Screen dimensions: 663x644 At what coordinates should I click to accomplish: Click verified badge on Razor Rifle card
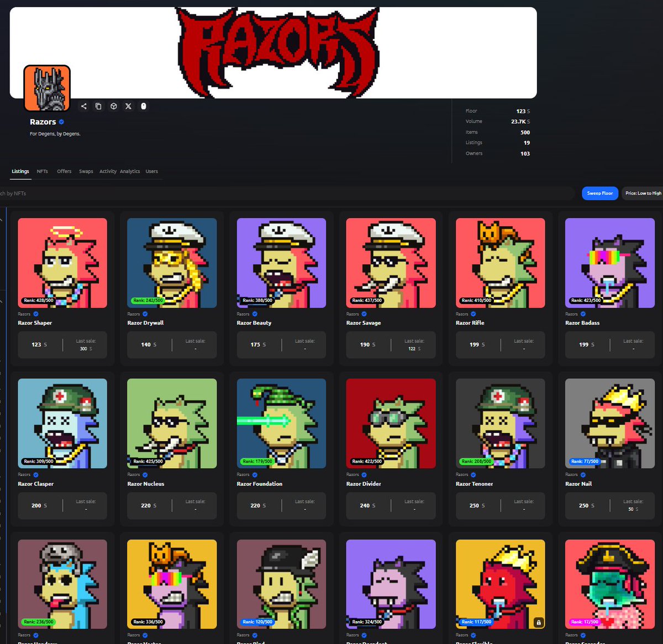pyautogui.click(x=473, y=314)
